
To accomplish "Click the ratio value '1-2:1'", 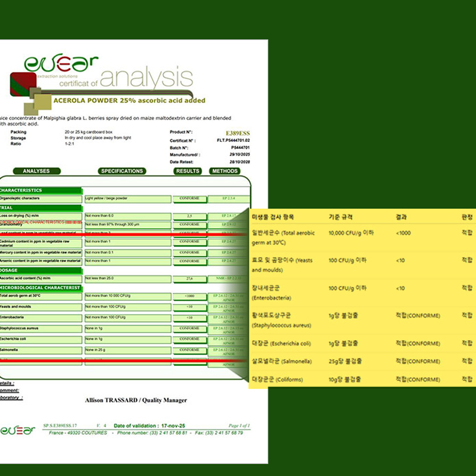I will (x=69, y=144).
